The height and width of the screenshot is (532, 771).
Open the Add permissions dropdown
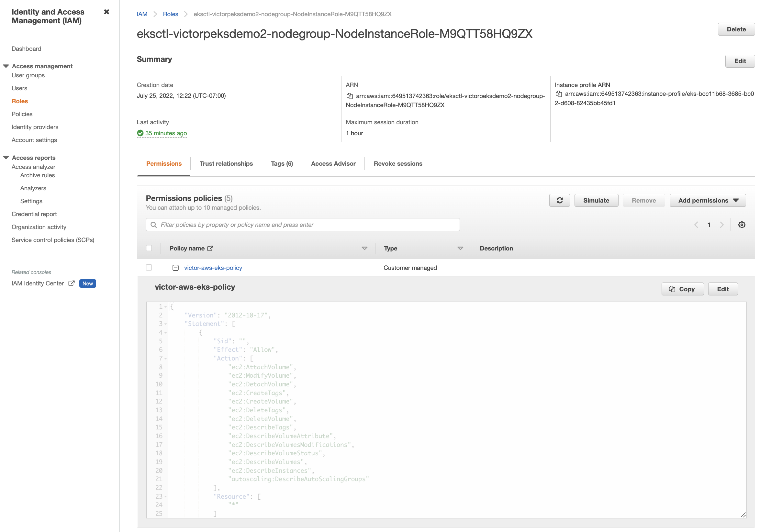click(x=707, y=200)
